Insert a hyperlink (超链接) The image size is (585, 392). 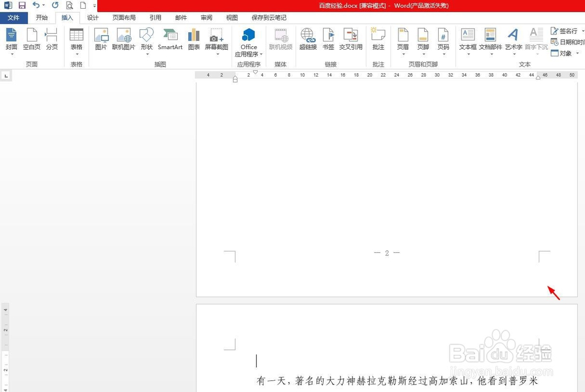point(308,40)
